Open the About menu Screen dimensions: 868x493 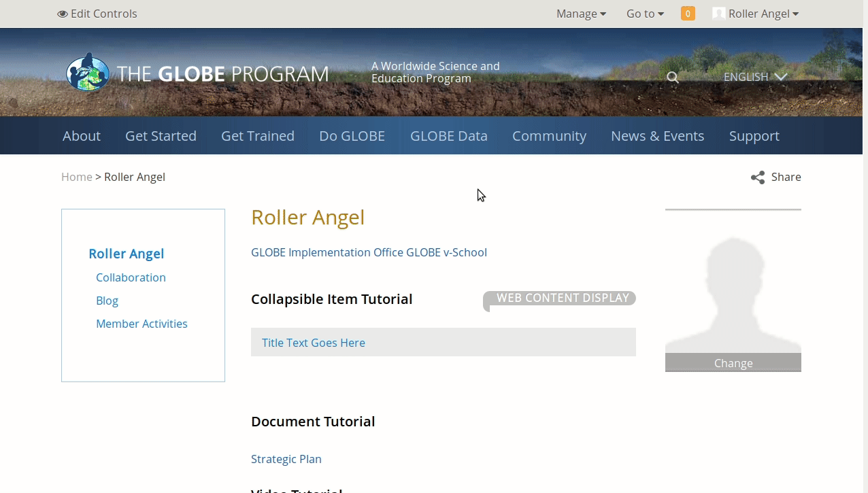click(82, 136)
